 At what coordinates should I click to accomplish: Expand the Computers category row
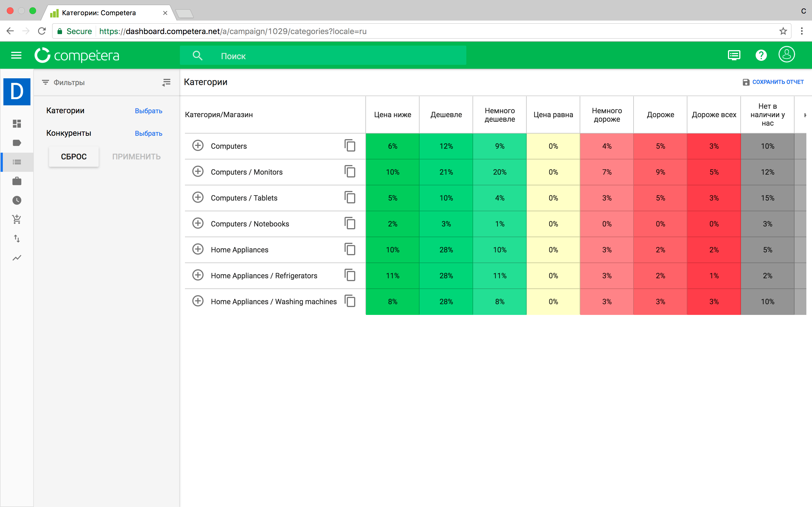(198, 146)
